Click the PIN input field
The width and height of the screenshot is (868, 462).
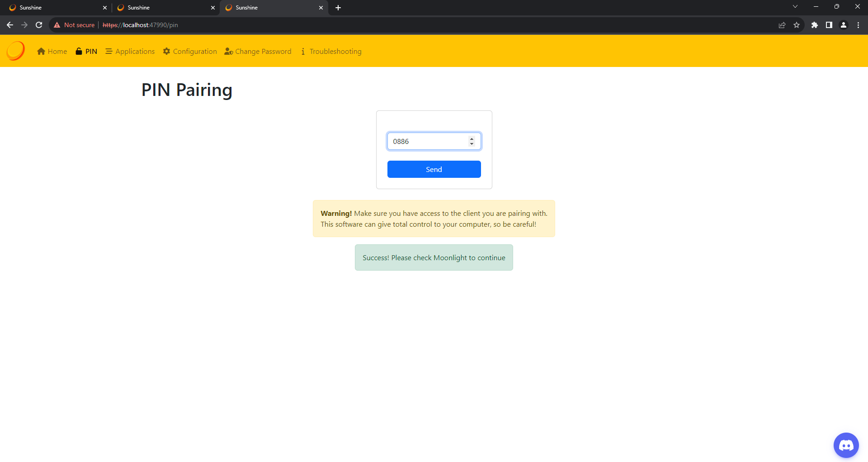coord(427,142)
